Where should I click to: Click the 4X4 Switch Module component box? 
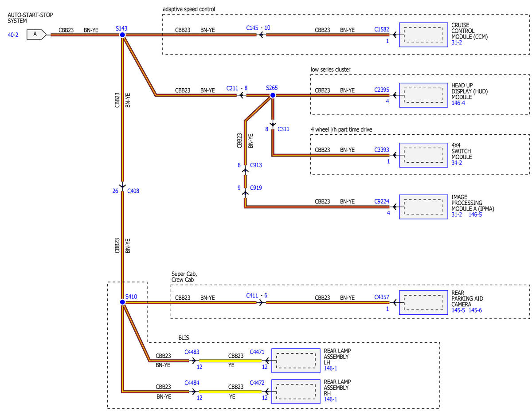click(423, 155)
